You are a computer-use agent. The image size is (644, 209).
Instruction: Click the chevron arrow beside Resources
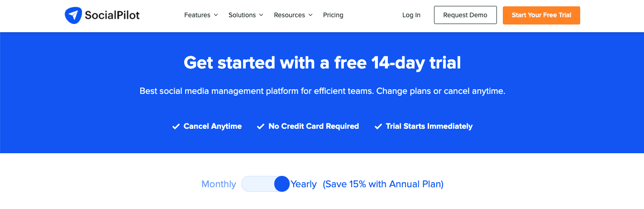click(310, 15)
